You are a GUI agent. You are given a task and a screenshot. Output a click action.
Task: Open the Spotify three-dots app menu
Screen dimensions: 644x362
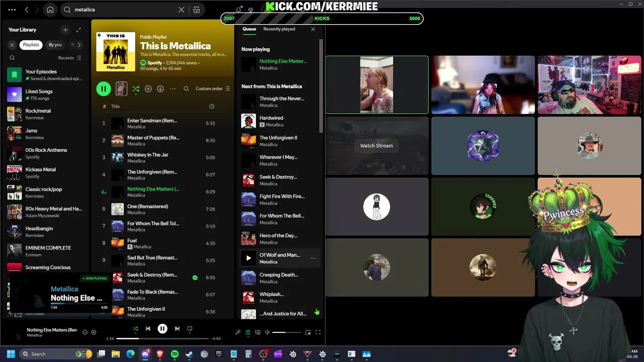click(12, 10)
